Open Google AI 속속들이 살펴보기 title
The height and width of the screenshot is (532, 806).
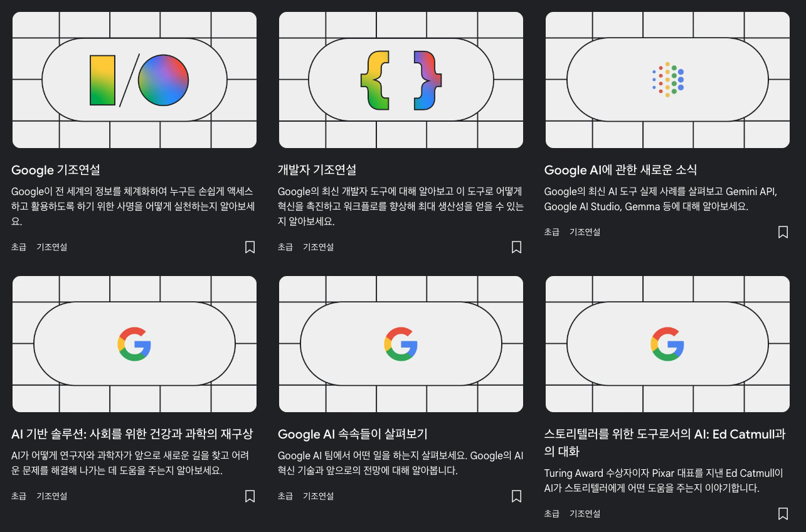click(353, 434)
